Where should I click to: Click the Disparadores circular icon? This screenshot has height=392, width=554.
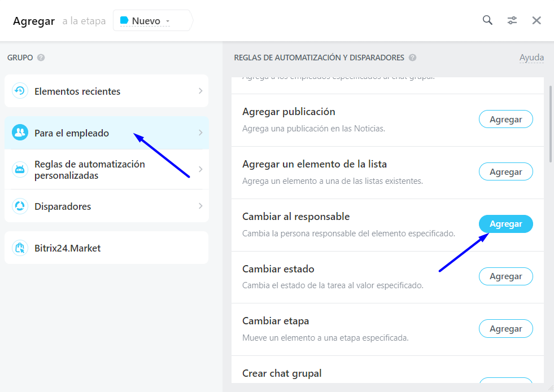[x=20, y=206]
